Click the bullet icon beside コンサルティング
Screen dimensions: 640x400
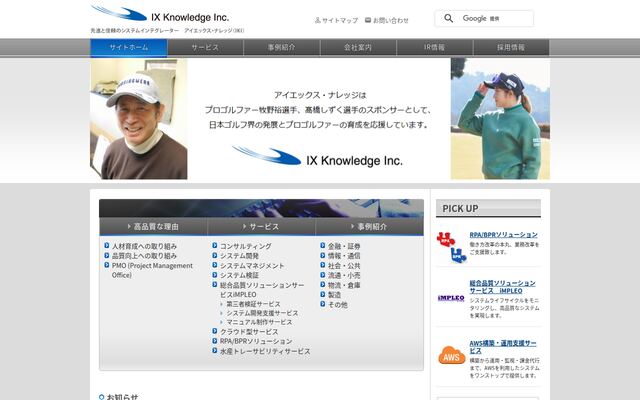[215, 246]
